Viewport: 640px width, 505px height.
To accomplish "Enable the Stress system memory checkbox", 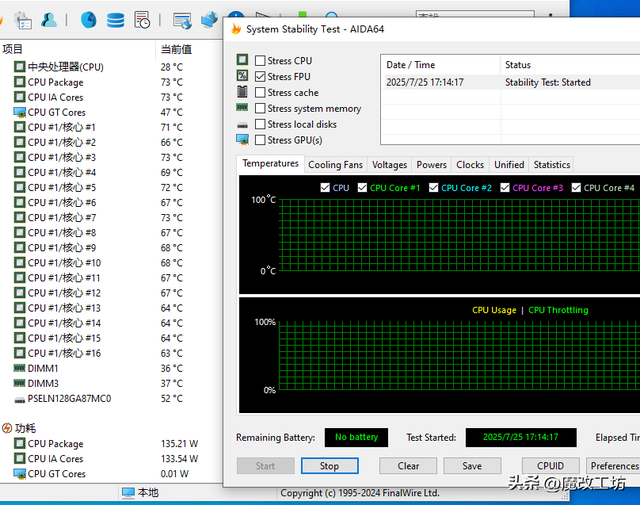I will 260,108.
